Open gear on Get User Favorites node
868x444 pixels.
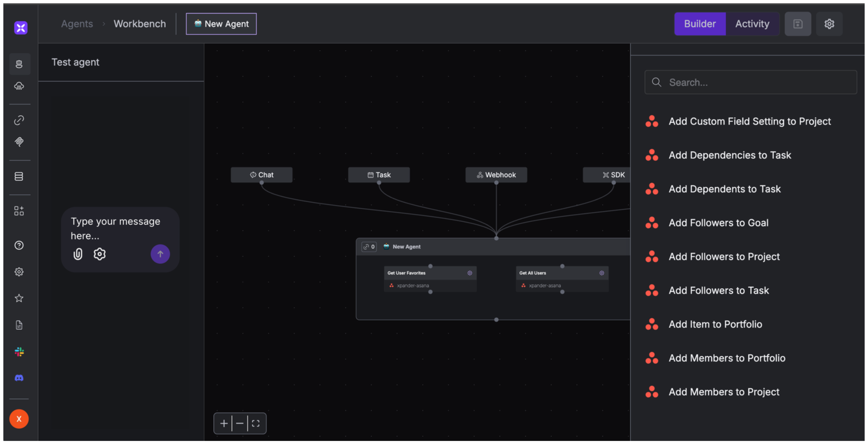[470, 273]
